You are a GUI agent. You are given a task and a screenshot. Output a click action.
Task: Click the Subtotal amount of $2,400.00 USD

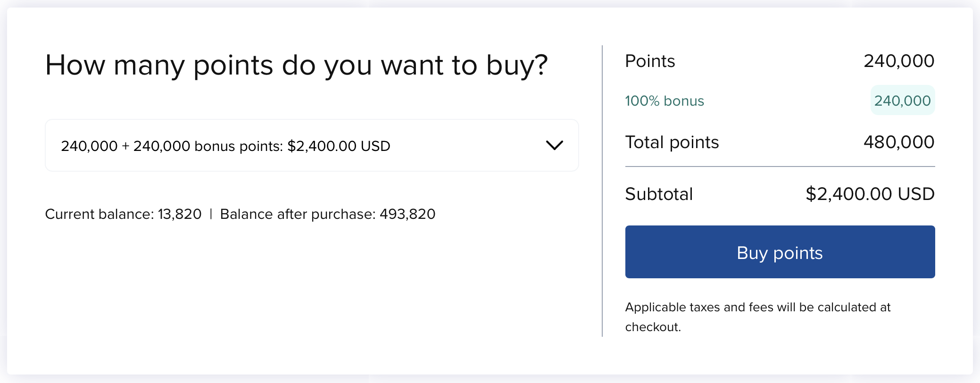point(870,193)
